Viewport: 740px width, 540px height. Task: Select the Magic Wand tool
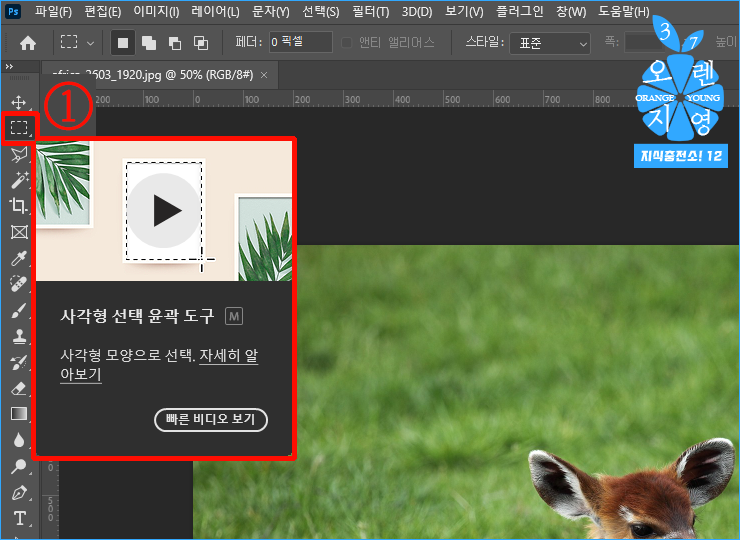point(19,180)
